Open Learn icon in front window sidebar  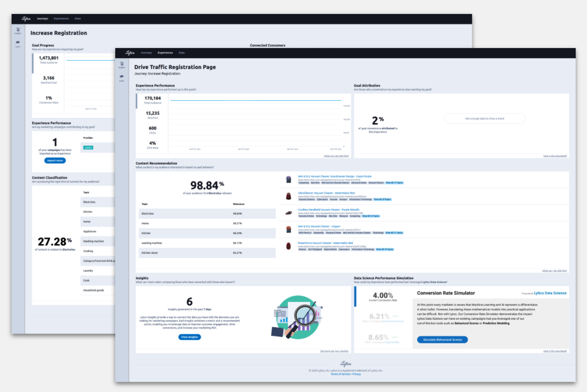[x=122, y=77]
